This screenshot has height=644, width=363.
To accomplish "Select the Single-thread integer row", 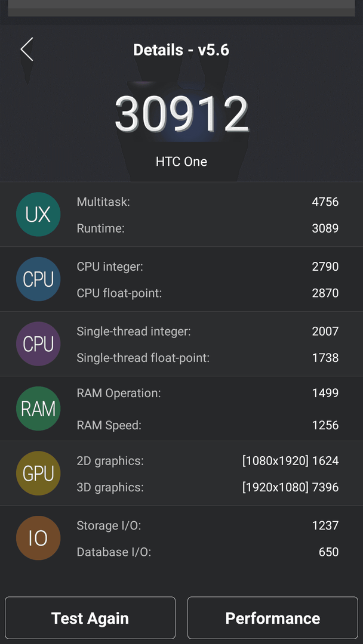I will (x=208, y=331).
